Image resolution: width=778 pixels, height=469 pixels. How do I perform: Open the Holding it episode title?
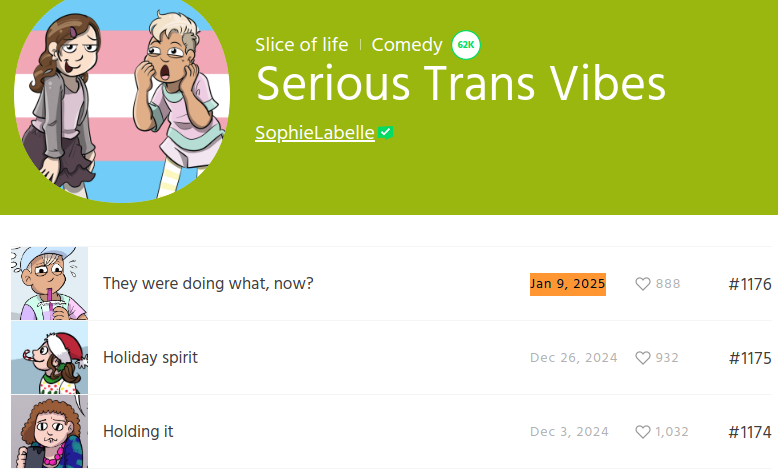coord(138,432)
